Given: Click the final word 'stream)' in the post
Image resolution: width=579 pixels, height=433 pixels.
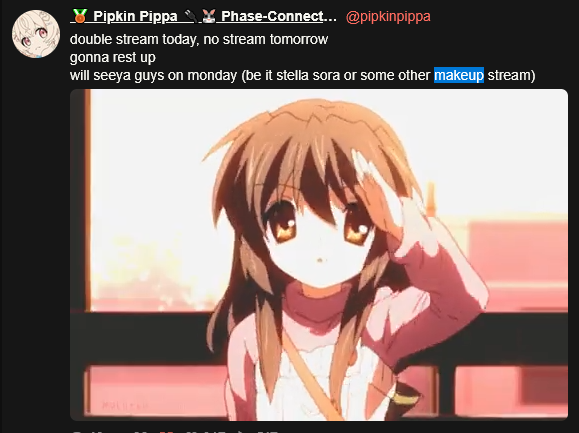Looking at the screenshot, I should [511, 75].
